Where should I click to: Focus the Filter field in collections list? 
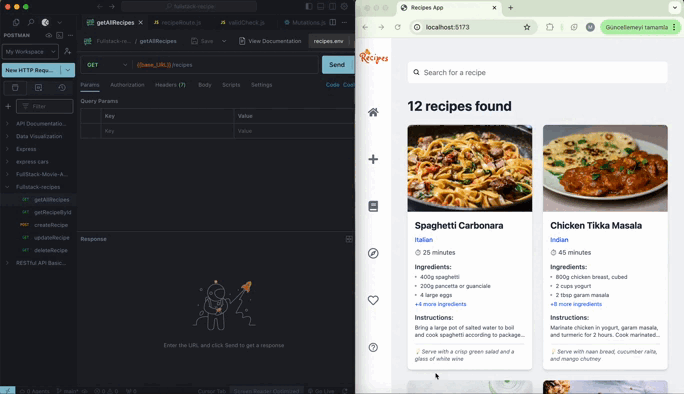pos(44,106)
